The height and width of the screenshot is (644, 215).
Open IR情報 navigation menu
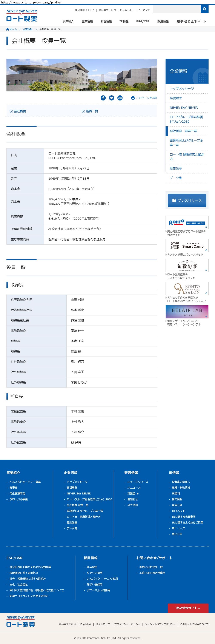point(124,21)
